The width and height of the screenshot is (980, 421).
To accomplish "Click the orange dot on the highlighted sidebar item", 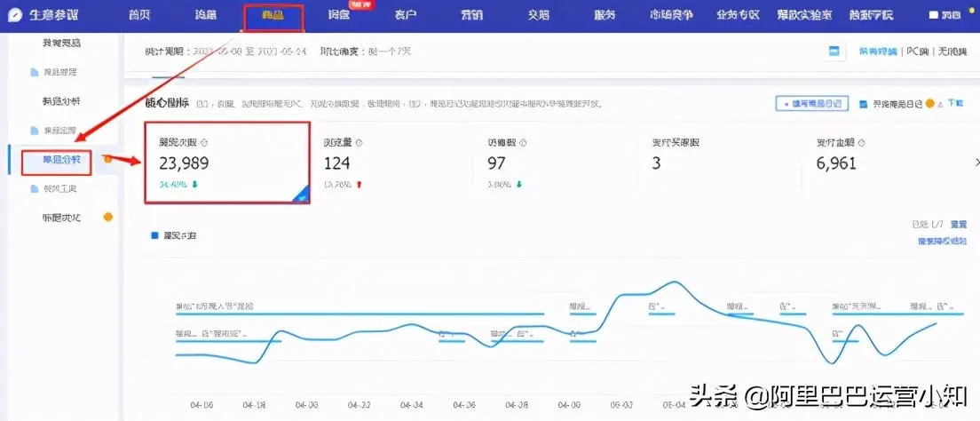I will click(x=107, y=159).
